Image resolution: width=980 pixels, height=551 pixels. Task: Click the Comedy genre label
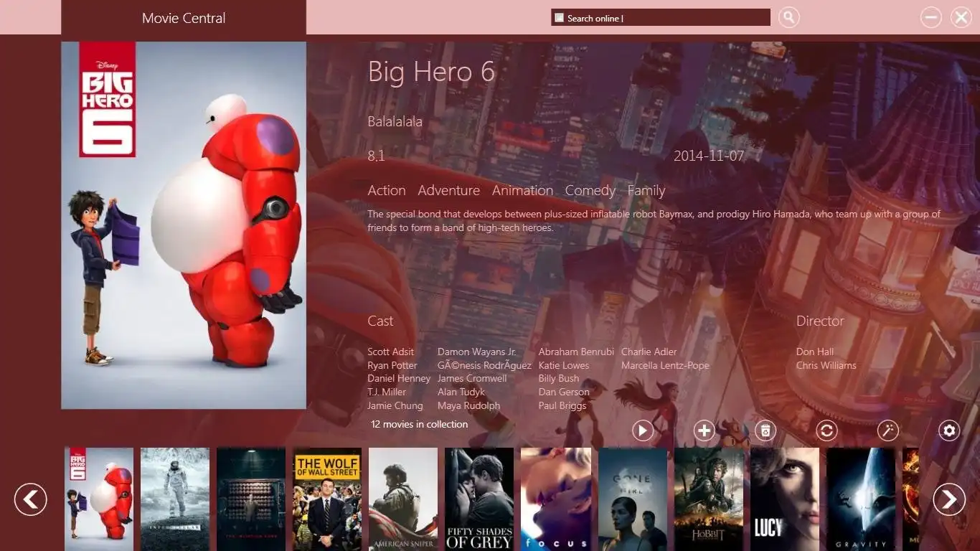click(590, 191)
